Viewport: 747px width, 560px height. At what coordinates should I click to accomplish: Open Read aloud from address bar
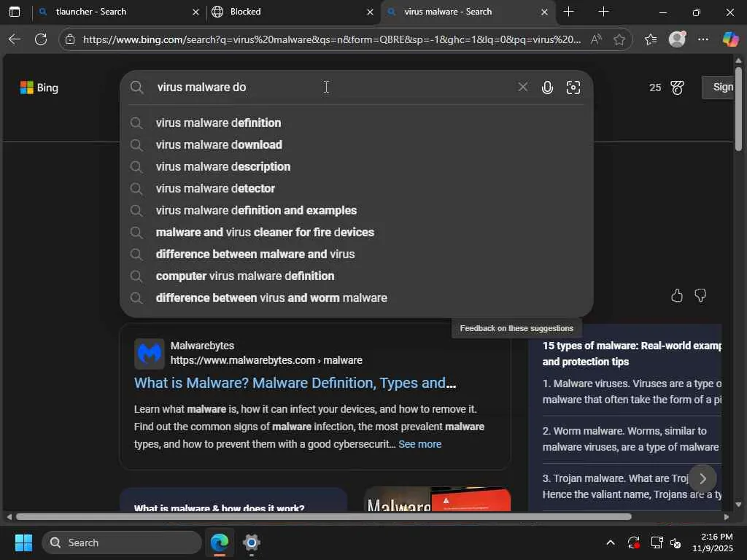595,39
